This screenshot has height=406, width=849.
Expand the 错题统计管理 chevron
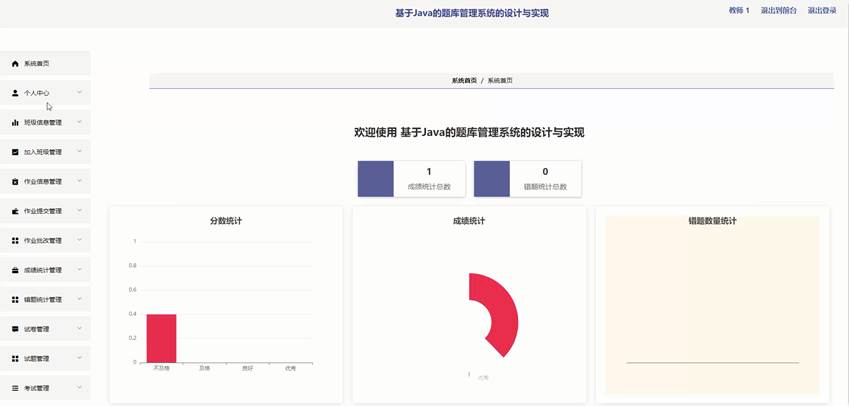[80, 299]
